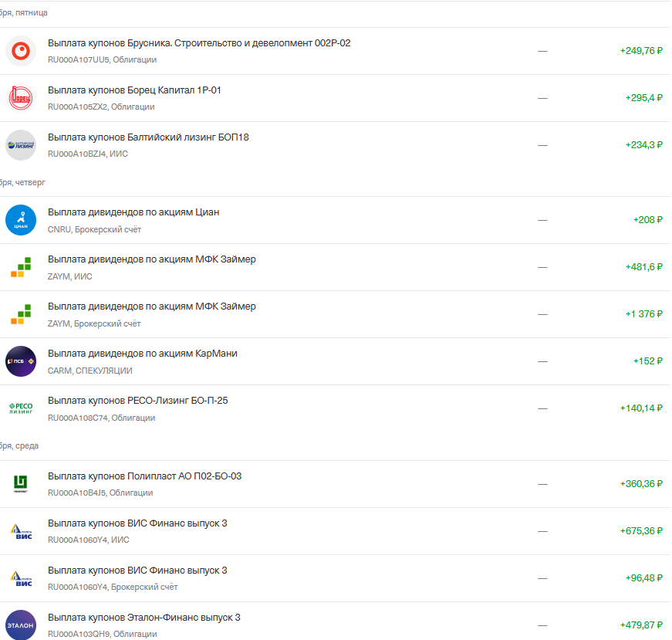Click subtitle RU000A105ZX2, Облигации
Viewport: 672px width, 640px height.
click(101, 107)
